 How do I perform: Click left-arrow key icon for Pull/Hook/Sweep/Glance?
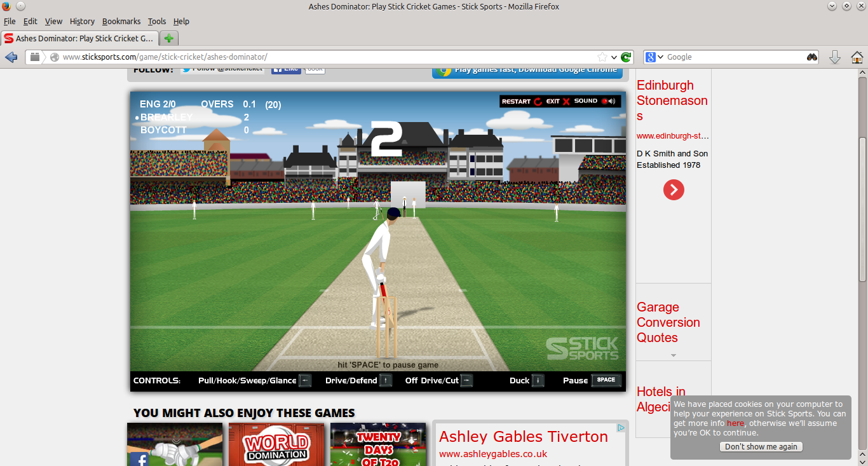(x=305, y=380)
